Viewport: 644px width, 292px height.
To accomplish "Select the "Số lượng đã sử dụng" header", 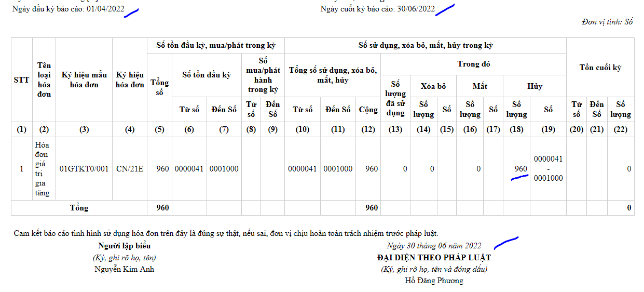I will [395, 98].
